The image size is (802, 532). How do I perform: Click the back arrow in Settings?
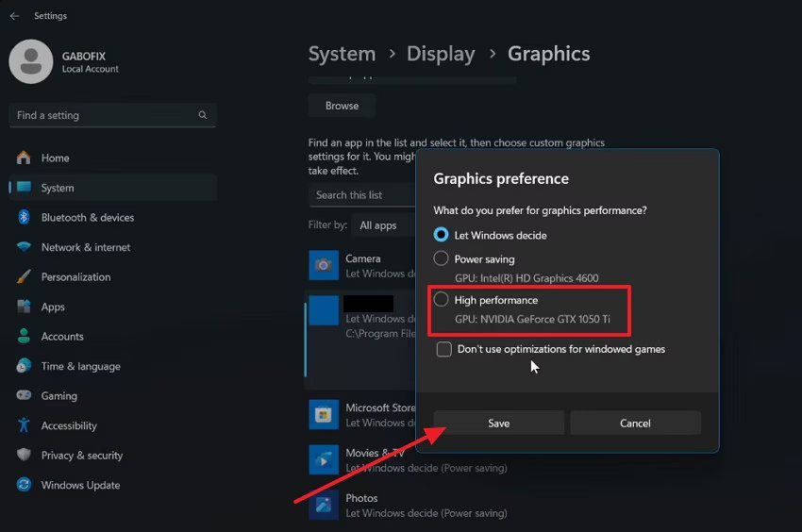[x=14, y=16]
